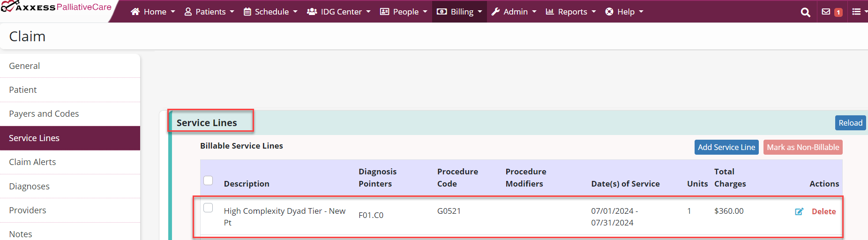Image resolution: width=868 pixels, height=240 pixels.
Task: Open the Patients dropdown menu
Action: point(209,12)
